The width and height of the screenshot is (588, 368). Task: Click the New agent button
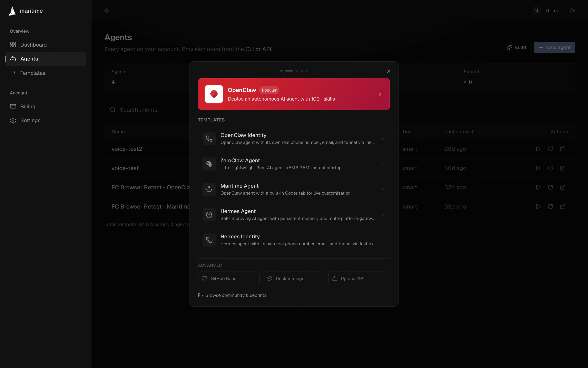pos(554,47)
